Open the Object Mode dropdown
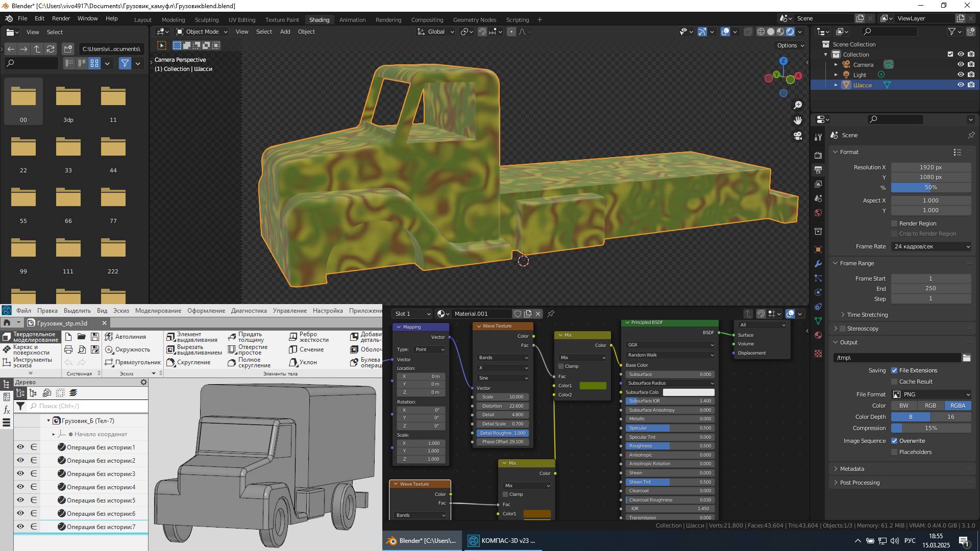 (x=201, y=32)
